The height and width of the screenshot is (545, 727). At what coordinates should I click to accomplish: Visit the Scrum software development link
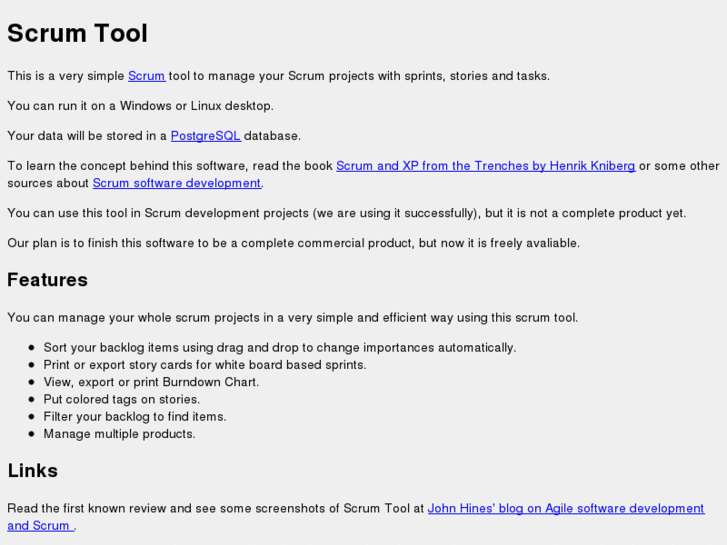point(176,183)
